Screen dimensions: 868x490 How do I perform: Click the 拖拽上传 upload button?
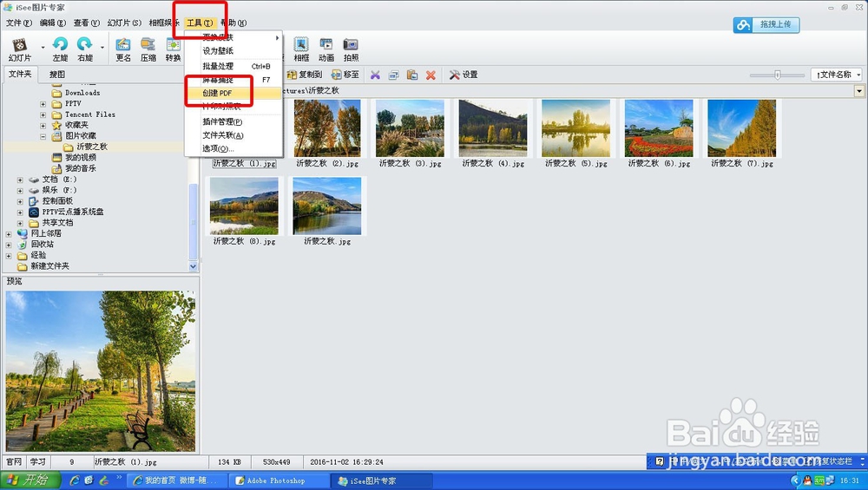766,24
